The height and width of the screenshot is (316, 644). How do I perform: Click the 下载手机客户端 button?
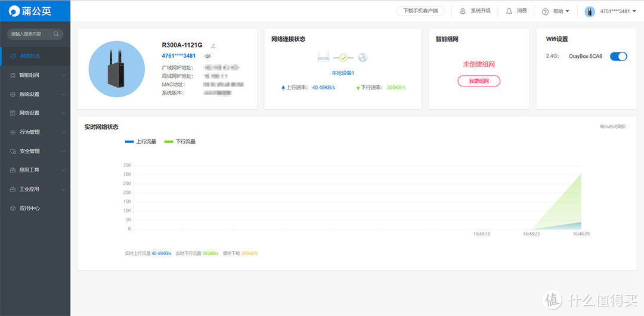pyautogui.click(x=420, y=11)
